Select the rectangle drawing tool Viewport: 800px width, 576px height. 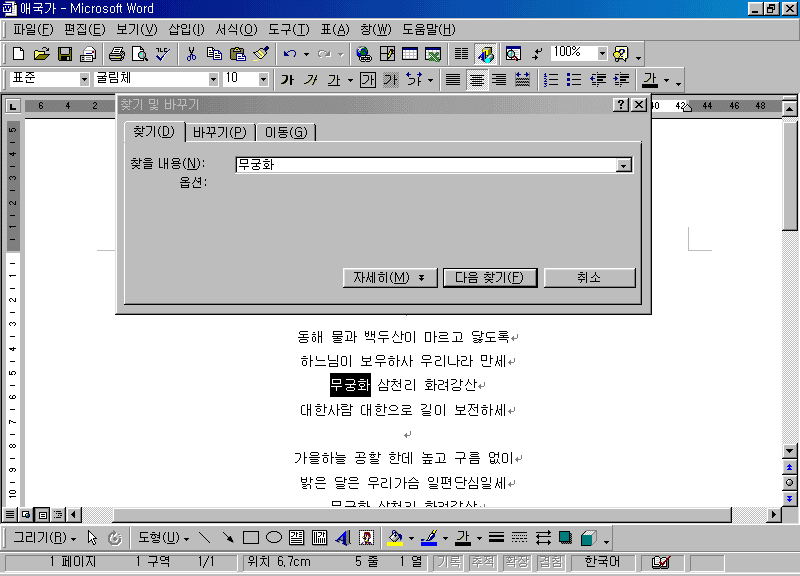click(251, 537)
